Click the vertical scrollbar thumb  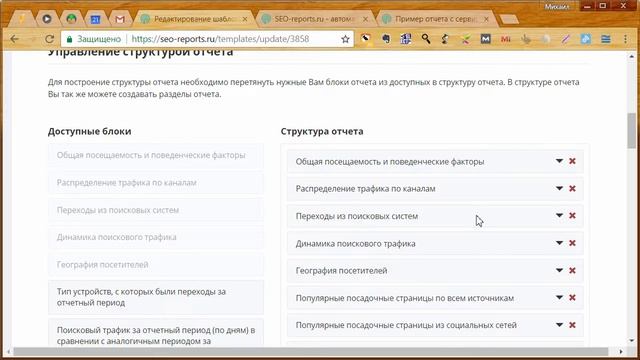631,131
